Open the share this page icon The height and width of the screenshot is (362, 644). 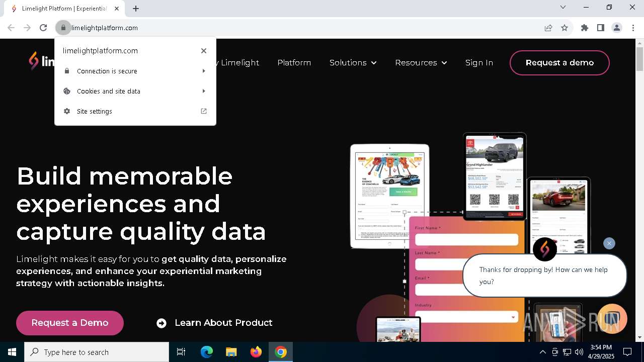[548, 28]
